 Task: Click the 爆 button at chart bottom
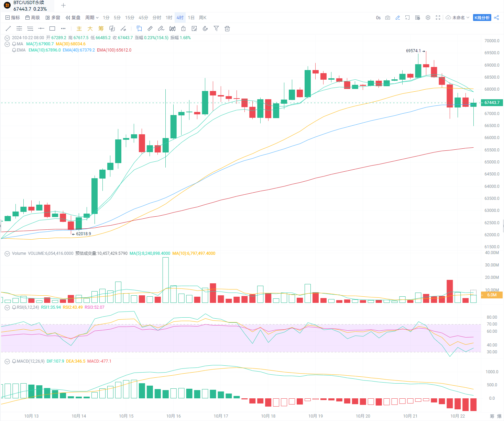click(499, 416)
